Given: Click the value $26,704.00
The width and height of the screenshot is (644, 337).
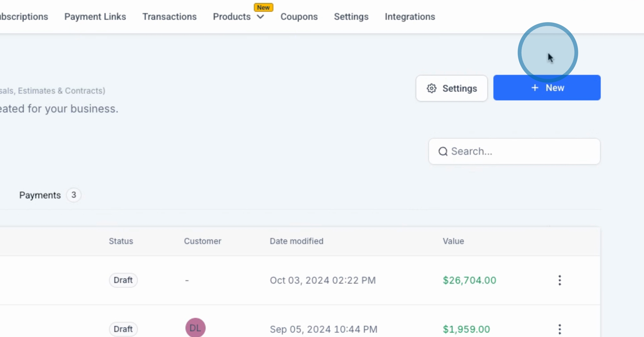Looking at the screenshot, I should pyautogui.click(x=469, y=280).
